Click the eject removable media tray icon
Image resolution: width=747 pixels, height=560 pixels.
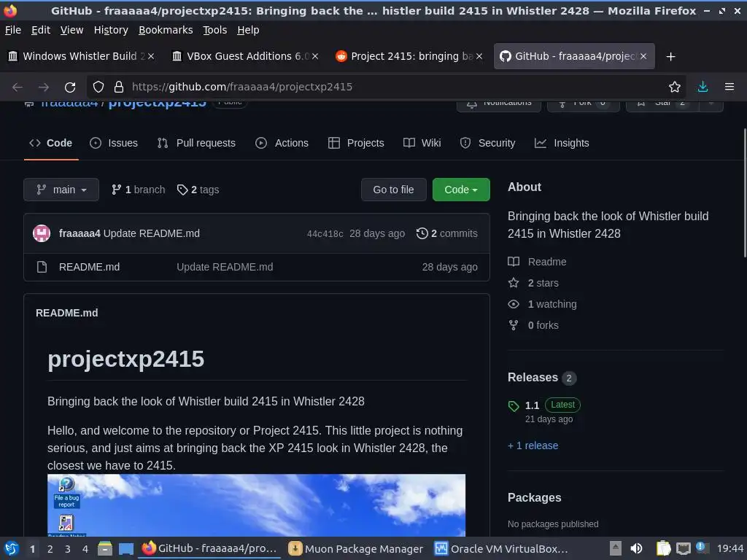616,548
